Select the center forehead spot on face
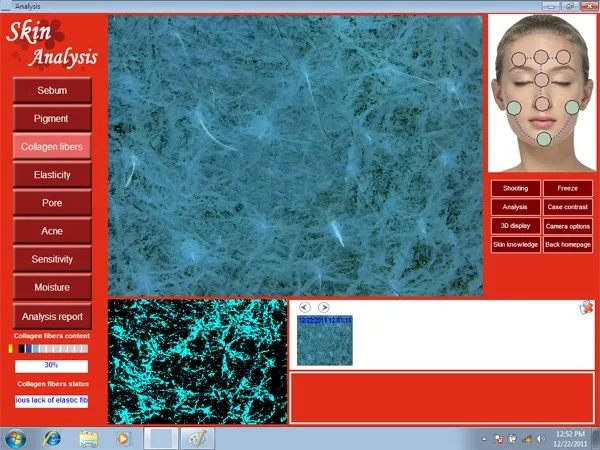This screenshot has width=600, height=450. coord(541,57)
